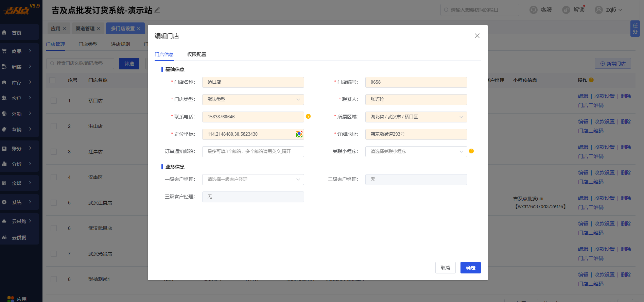Click 编辑 link for the 硚口店 row
The image size is (644, 302).
coord(583,96)
